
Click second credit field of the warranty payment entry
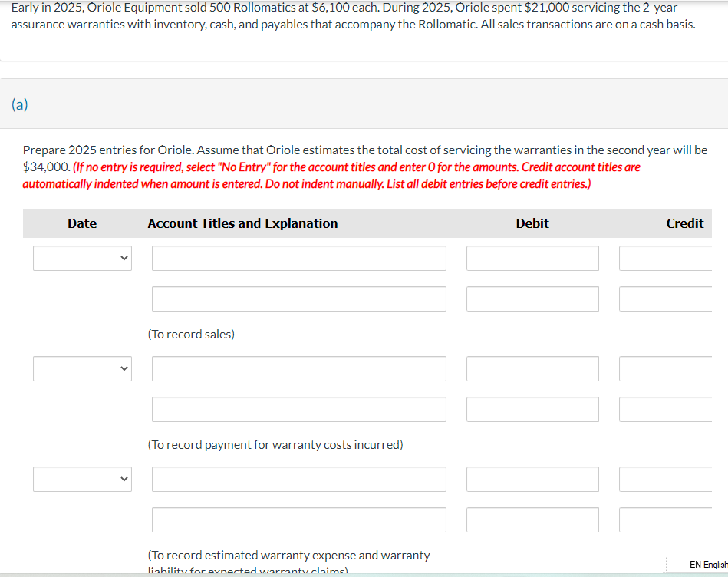665,410
